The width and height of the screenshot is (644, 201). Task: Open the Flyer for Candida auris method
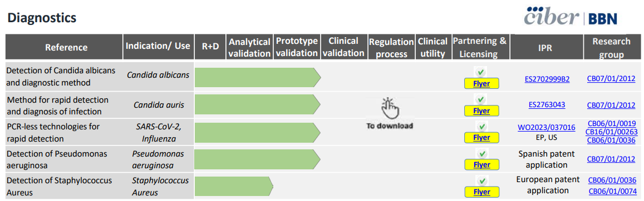(481, 110)
